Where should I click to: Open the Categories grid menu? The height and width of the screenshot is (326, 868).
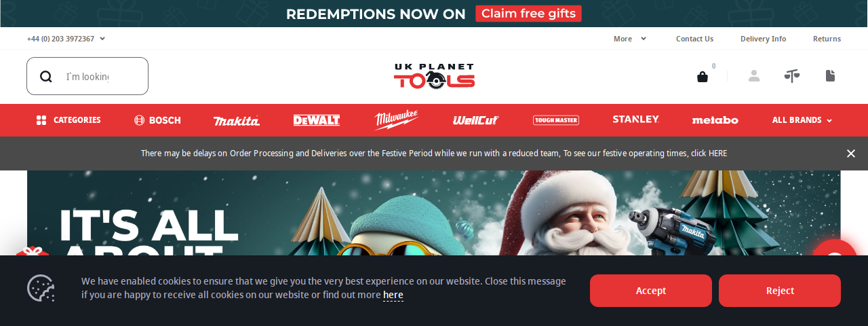point(68,120)
